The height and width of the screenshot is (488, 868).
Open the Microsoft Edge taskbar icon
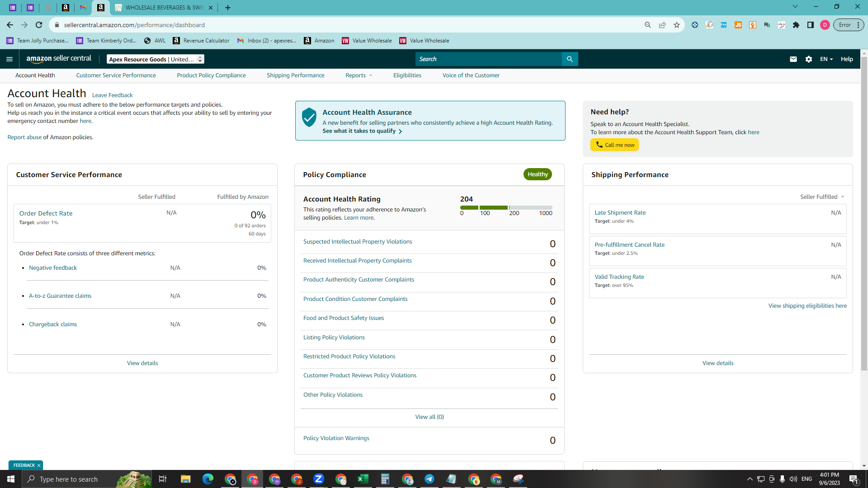click(208, 479)
